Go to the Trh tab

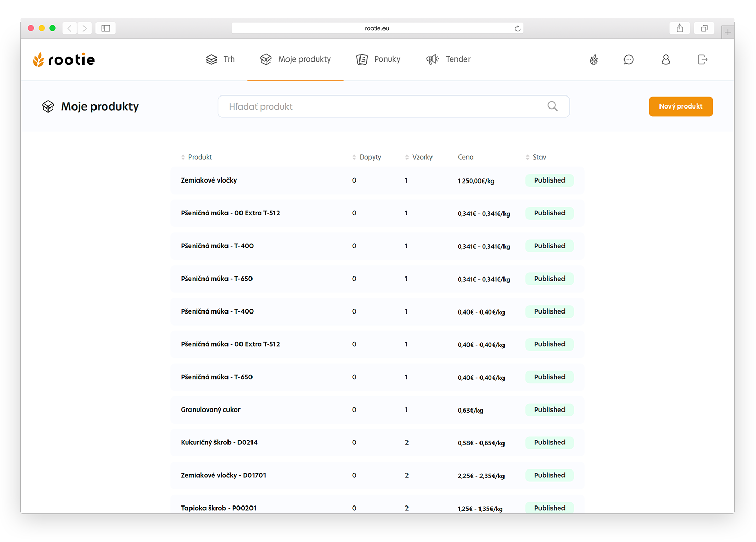(x=221, y=59)
